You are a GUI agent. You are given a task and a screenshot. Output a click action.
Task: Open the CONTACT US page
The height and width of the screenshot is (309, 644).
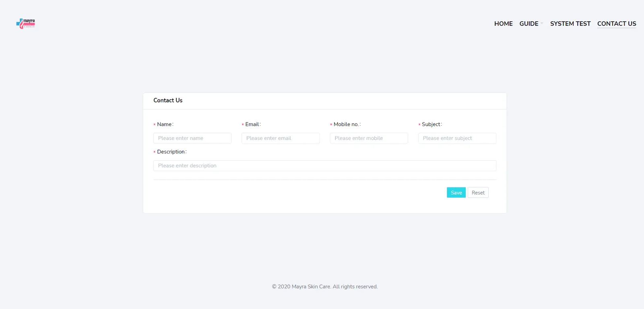tap(617, 24)
